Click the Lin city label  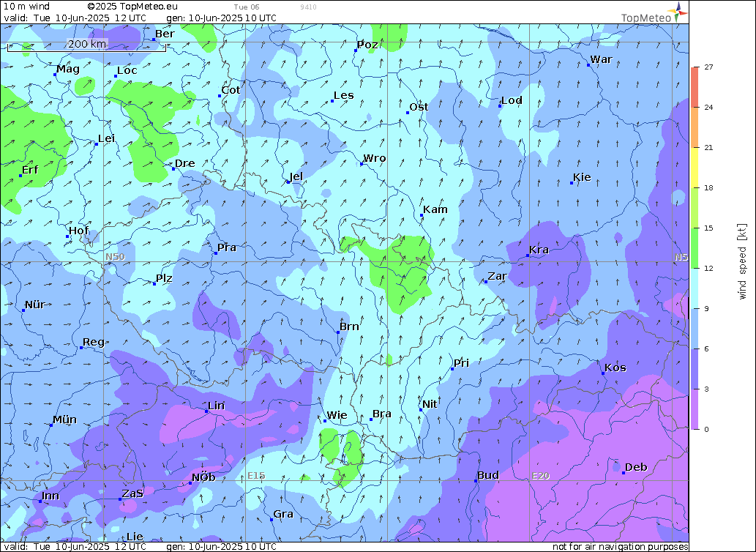point(217,406)
